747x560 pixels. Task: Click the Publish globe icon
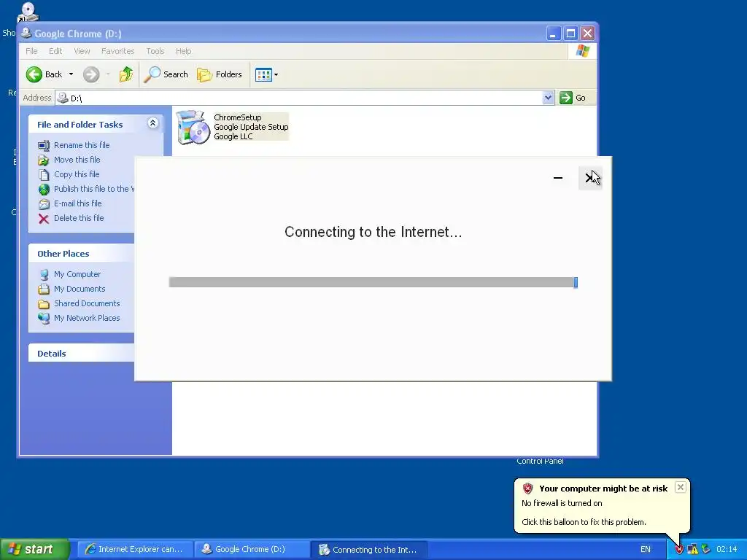(44, 190)
